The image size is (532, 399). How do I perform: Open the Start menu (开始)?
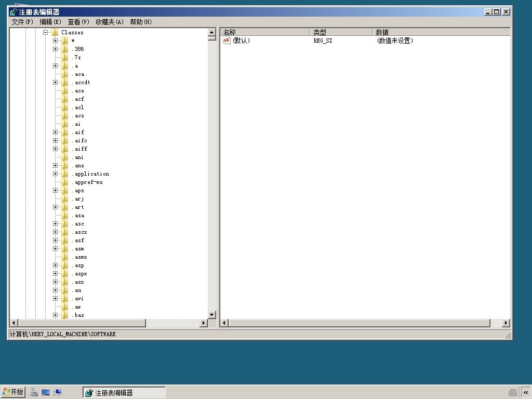(x=13, y=392)
